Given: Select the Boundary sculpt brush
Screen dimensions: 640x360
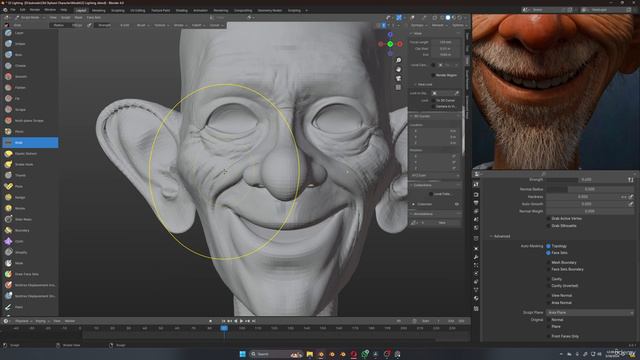Looking at the screenshot, I should pyautogui.click(x=30, y=231).
